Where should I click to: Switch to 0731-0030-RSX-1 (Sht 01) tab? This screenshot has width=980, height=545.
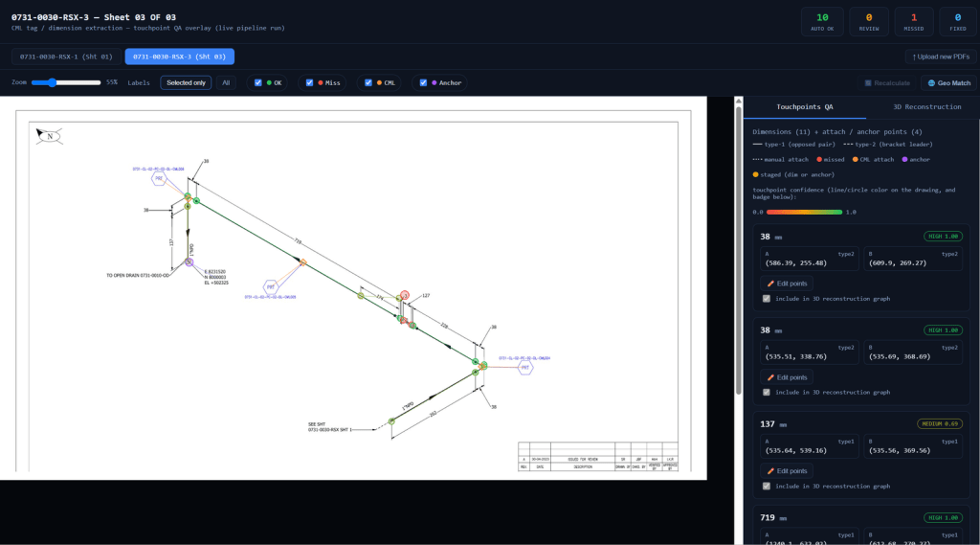point(66,57)
